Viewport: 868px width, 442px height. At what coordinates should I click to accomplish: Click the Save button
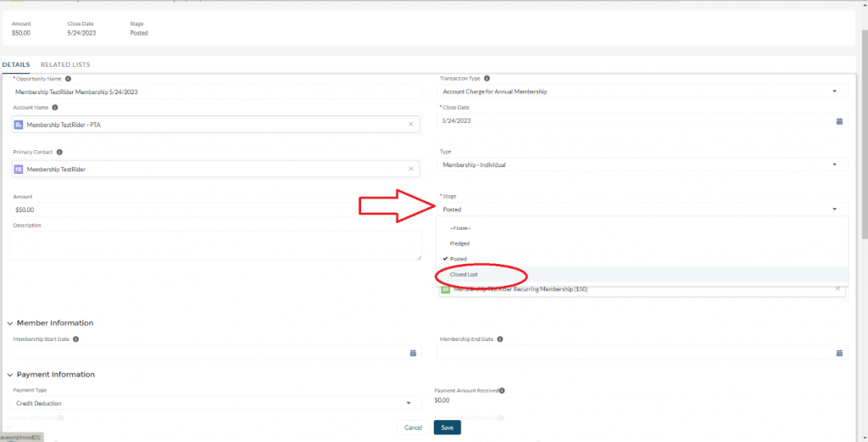coord(447,428)
